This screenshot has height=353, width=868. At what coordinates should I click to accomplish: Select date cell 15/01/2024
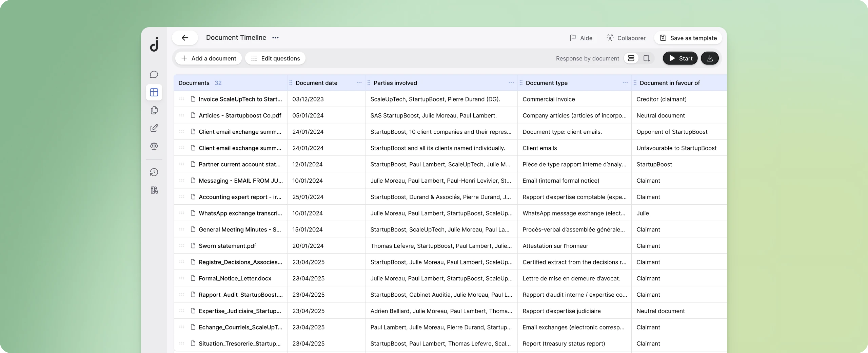pos(326,229)
